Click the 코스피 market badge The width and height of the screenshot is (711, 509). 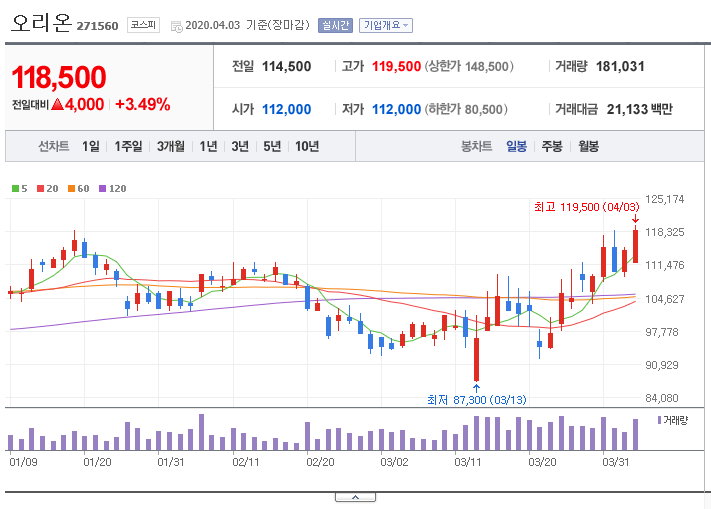pos(143,24)
